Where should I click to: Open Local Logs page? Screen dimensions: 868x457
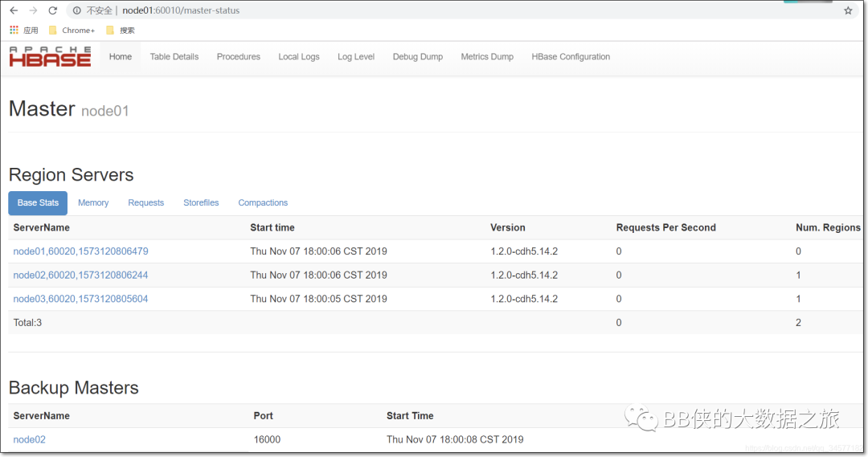point(298,56)
